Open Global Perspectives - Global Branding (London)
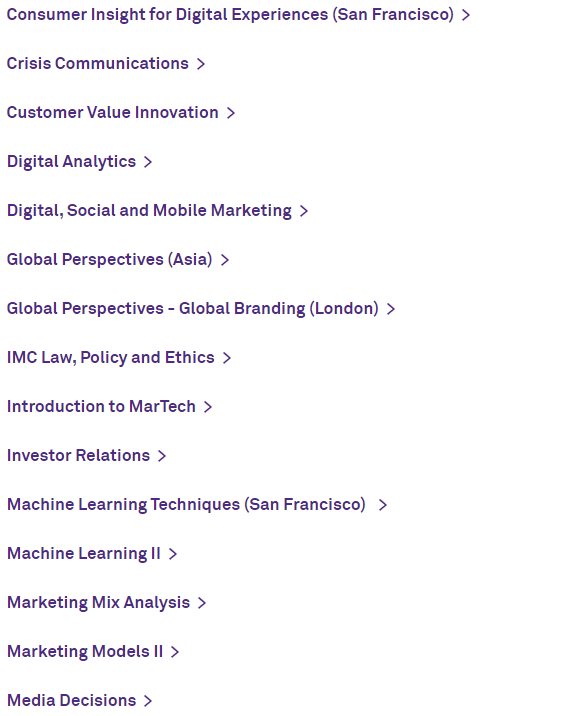577x716 pixels. pyautogui.click(x=193, y=309)
